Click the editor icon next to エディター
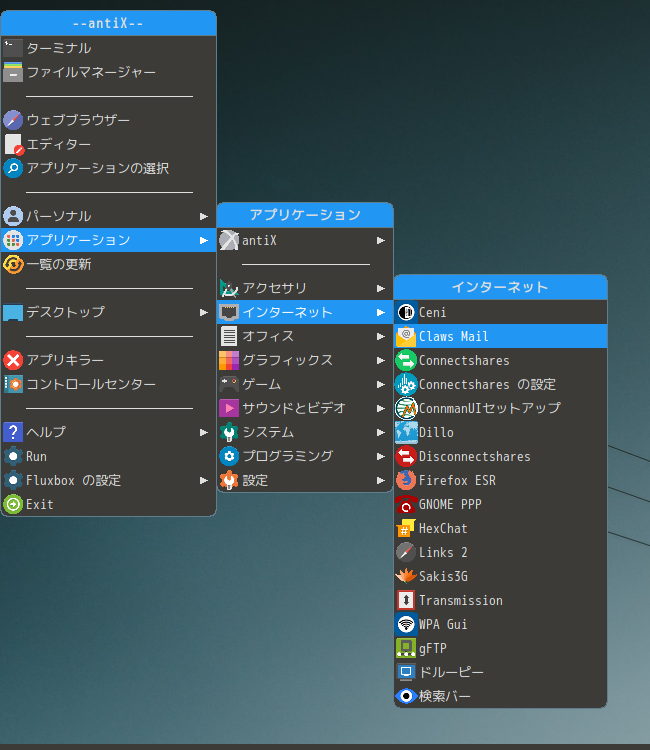Viewport: 650px width, 750px height. pos(13,144)
